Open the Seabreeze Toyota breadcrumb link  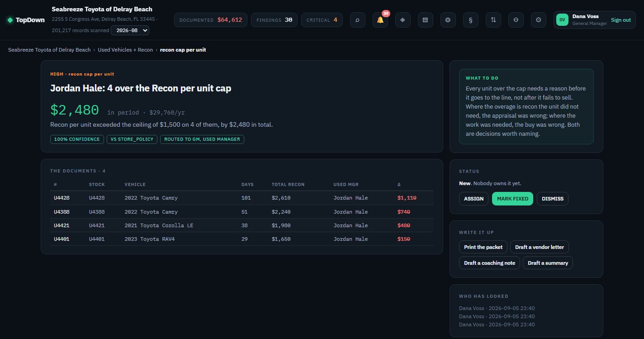coord(49,50)
